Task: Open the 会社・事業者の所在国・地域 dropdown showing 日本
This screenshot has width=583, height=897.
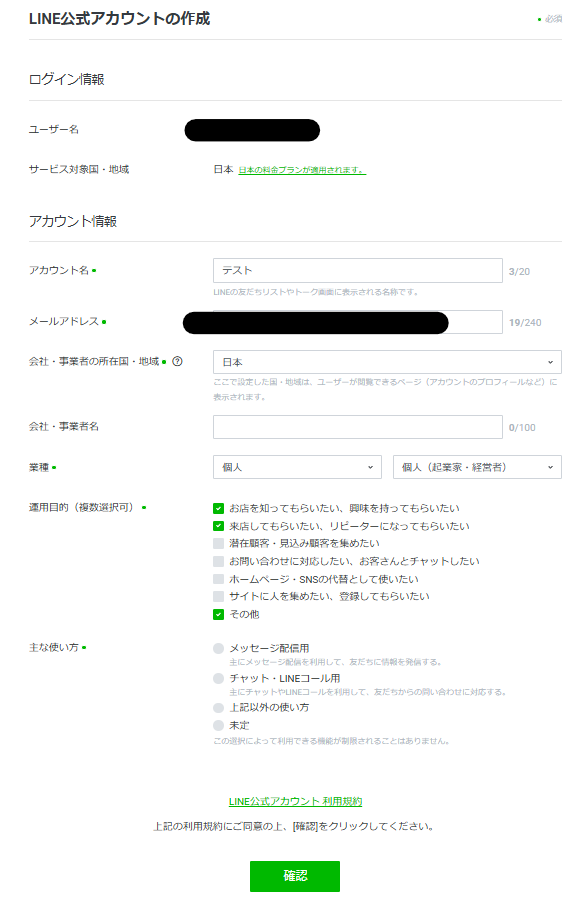Action: 387,362
